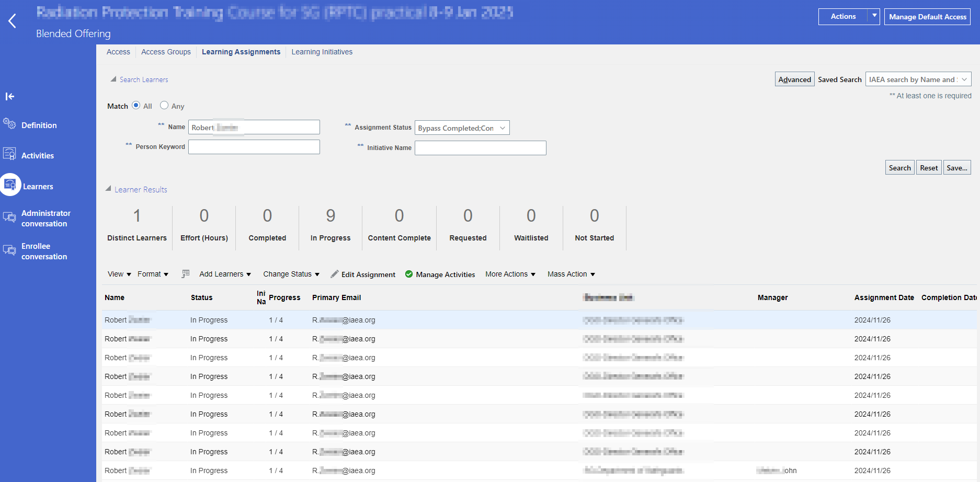Select the Activities icon in the sidebar
Screen dimensions: 980x482
[9, 153]
